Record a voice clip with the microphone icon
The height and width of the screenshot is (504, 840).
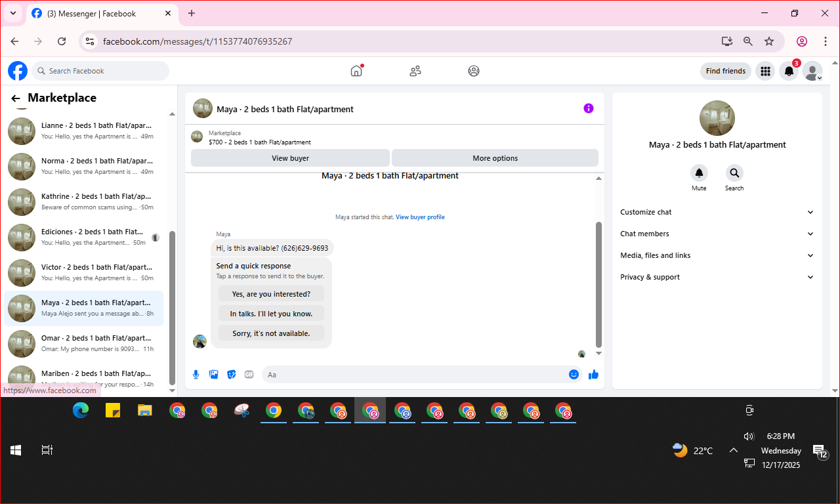[x=196, y=374]
